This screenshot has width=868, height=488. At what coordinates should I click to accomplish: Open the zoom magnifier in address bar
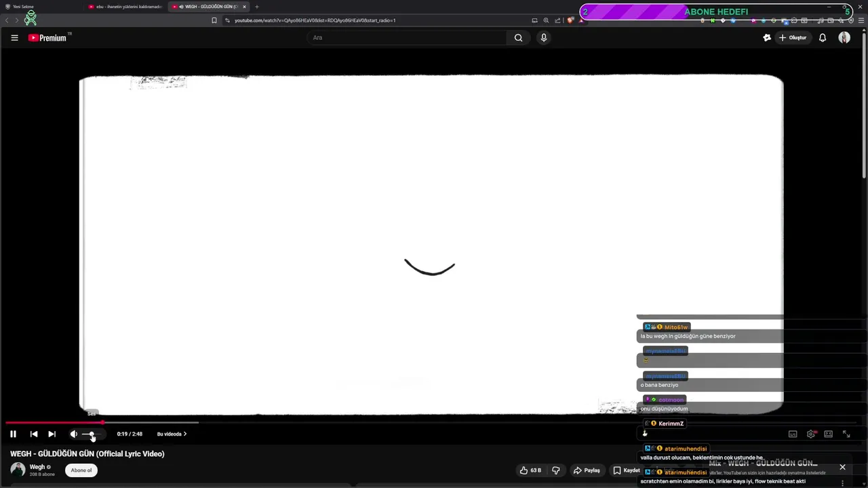pos(546,20)
